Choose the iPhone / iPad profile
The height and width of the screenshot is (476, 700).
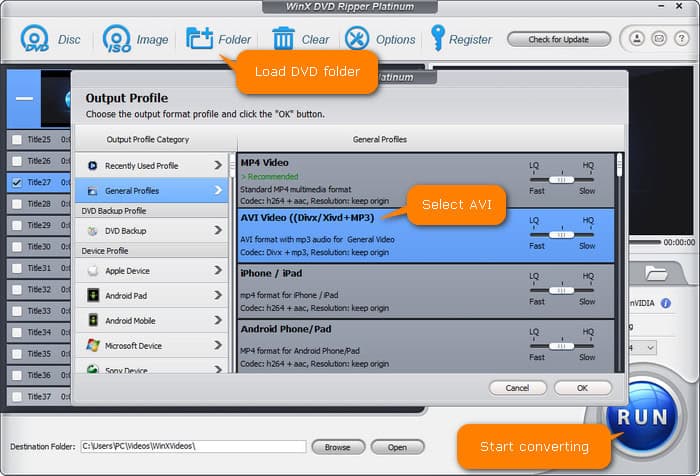click(x=380, y=290)
